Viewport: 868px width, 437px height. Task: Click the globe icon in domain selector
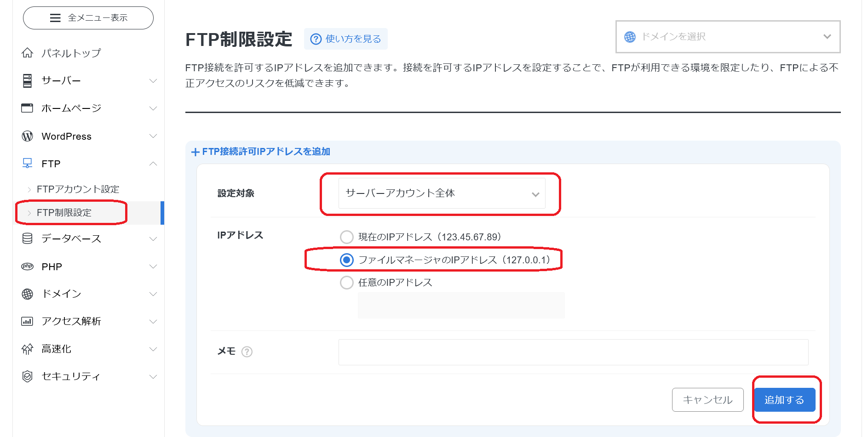tap(630, 37)
